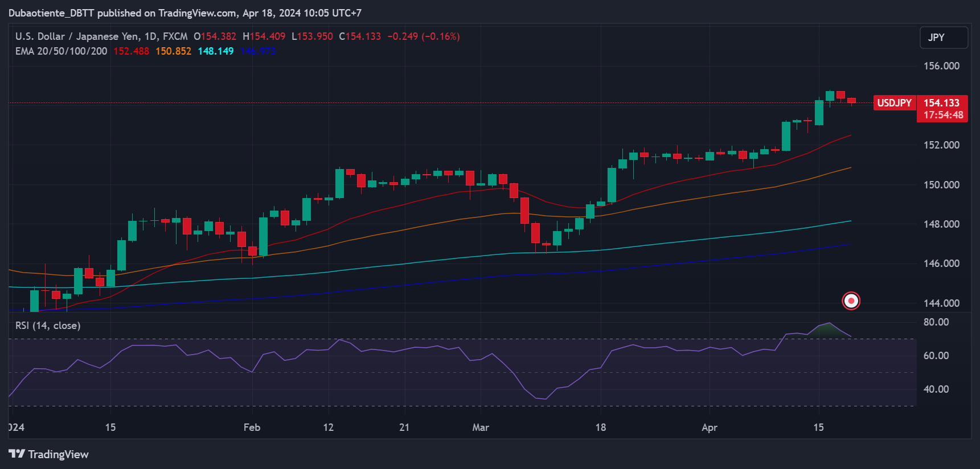Click the low price L153.950
The height and width of the screenshot is (469, 980).
click(x=312, y=36)
